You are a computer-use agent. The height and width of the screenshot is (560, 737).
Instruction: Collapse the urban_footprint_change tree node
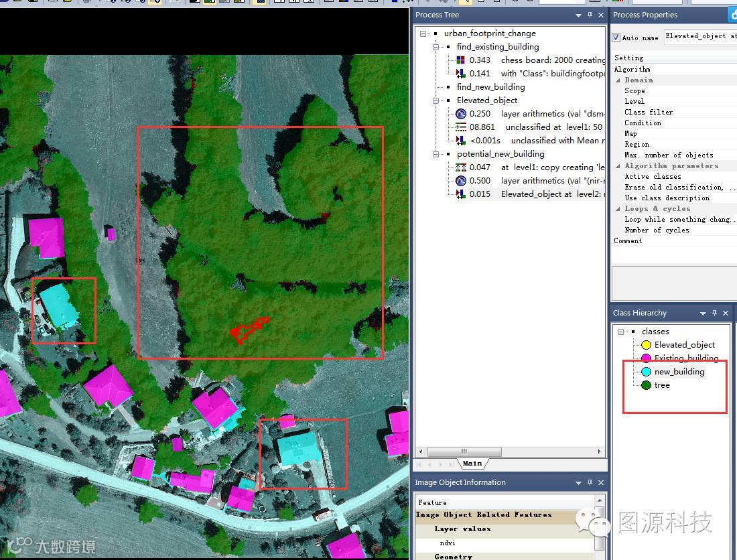pos(423,33)
